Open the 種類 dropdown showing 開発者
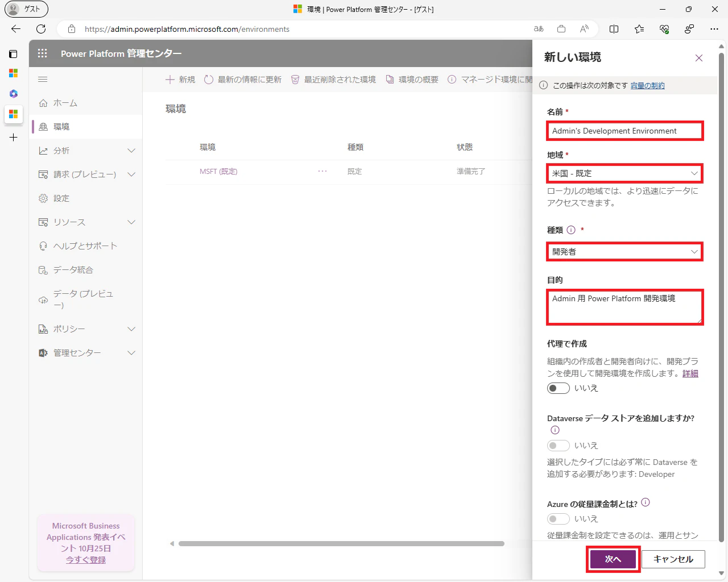This screenshot has height=582, width=728. 624,252
